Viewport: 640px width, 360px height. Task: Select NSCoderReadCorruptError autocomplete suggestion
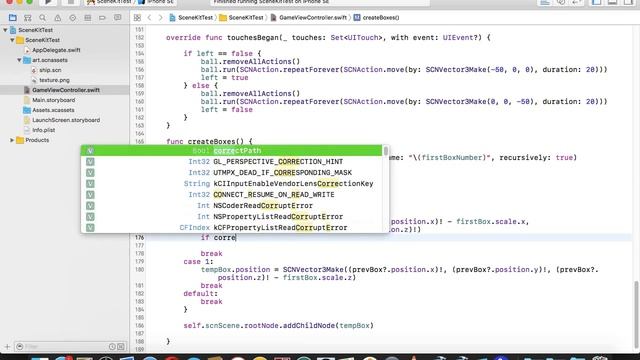tap(231, 206)
